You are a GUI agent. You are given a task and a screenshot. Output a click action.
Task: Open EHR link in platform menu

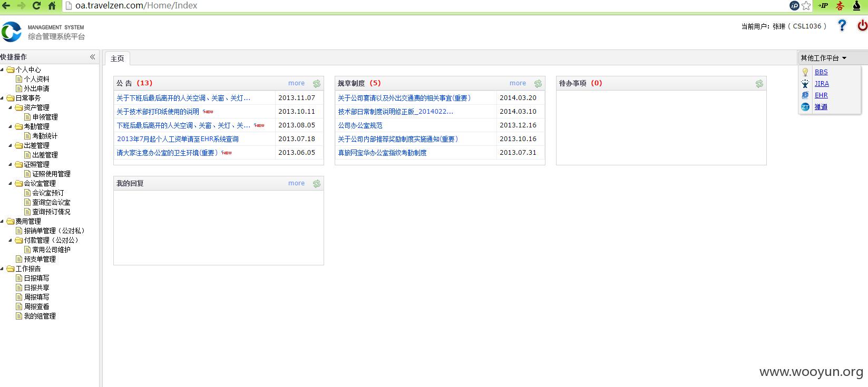tap(821, 95)
